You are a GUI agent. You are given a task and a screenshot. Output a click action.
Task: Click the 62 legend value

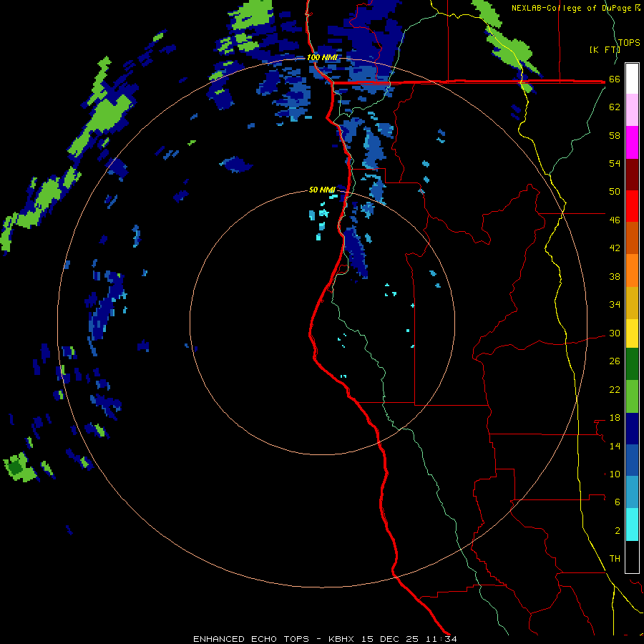[x=615, y=107]
